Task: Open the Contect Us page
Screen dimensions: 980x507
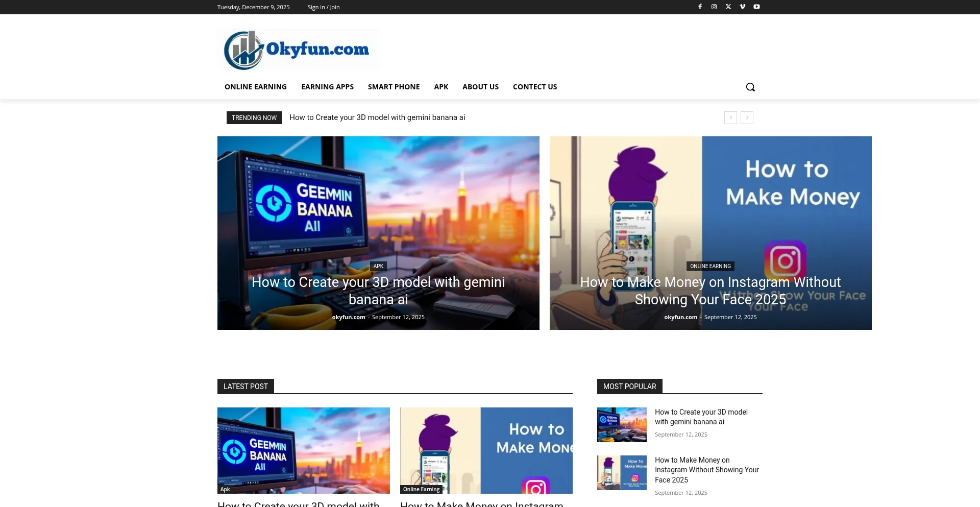Action: pos(534,87)
